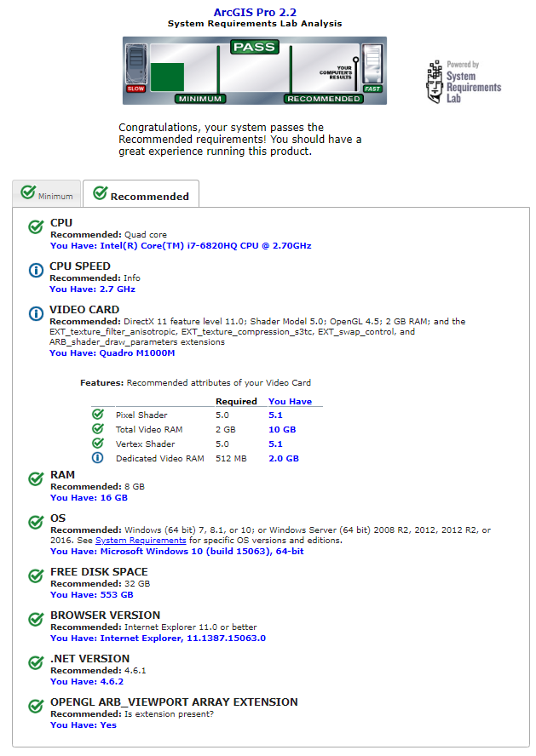Click the check icon in Pixel Shader row

98,414
